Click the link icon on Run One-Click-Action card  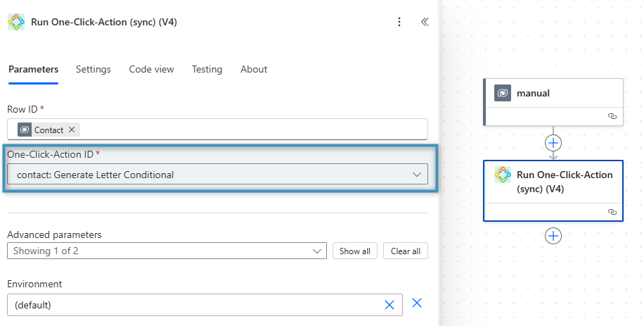[x=612, y=211]
